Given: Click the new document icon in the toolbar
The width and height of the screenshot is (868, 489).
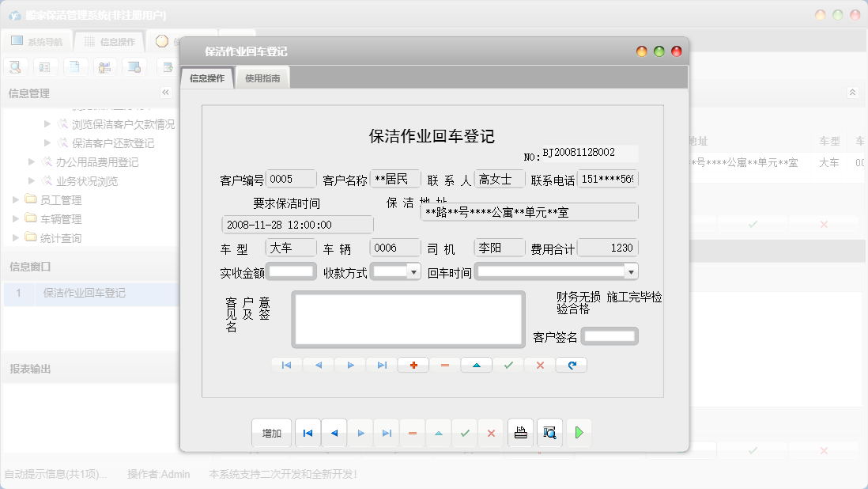Looking at the screenshot, I should click(x=75, y=66).
